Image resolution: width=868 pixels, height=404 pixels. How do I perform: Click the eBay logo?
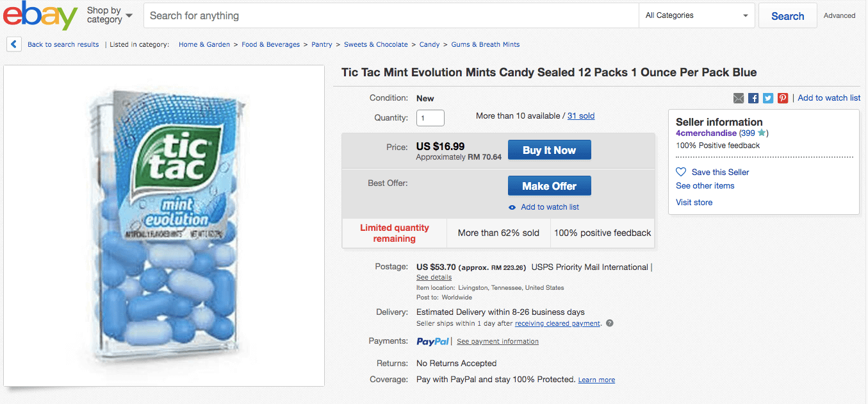[40, 15]
